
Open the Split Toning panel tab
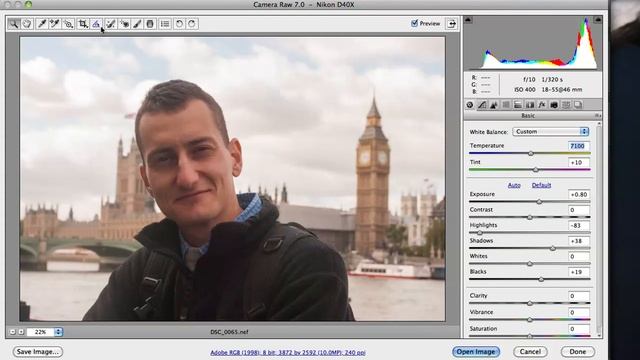tap(518, 105)
